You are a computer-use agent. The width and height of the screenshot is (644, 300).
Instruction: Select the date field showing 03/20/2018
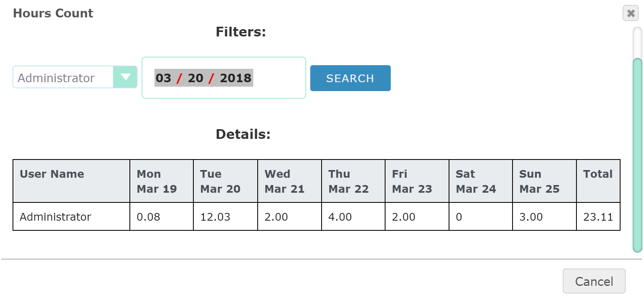pos(223,78)
